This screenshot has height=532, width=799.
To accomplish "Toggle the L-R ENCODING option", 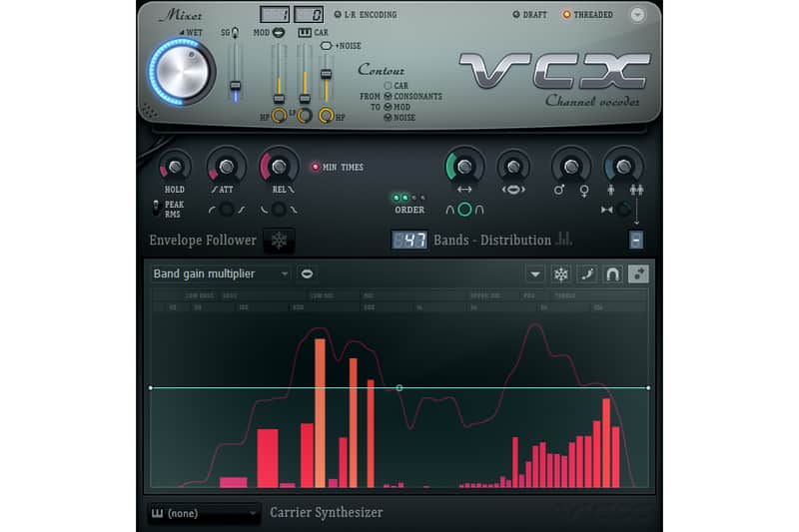I will tap(365, 15).
